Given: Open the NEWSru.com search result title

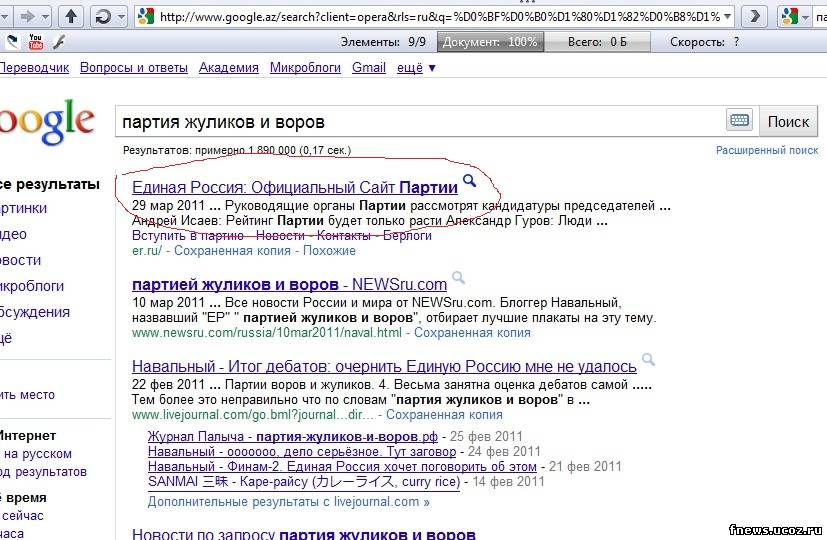Looking at the screenshot, I should point(289,284).
